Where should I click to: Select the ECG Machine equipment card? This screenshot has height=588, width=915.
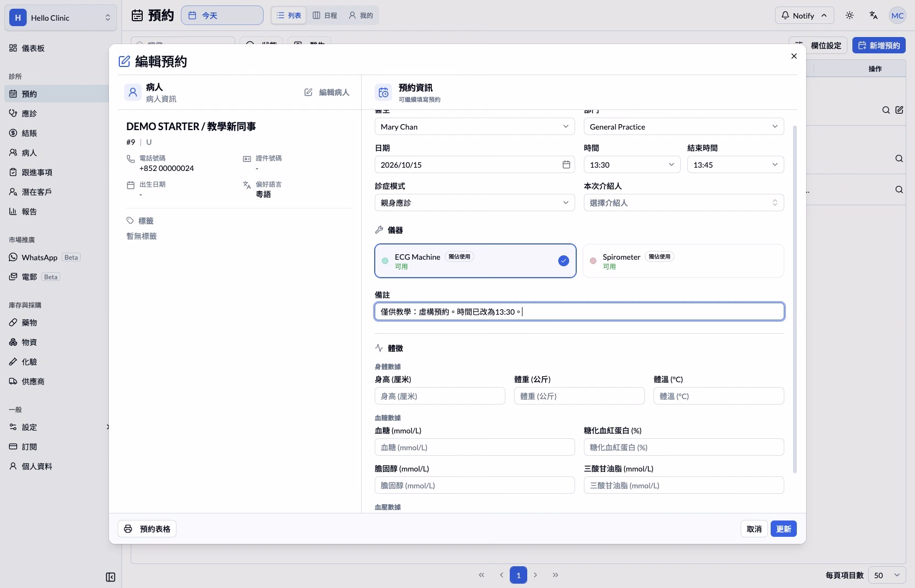point(475,261)
